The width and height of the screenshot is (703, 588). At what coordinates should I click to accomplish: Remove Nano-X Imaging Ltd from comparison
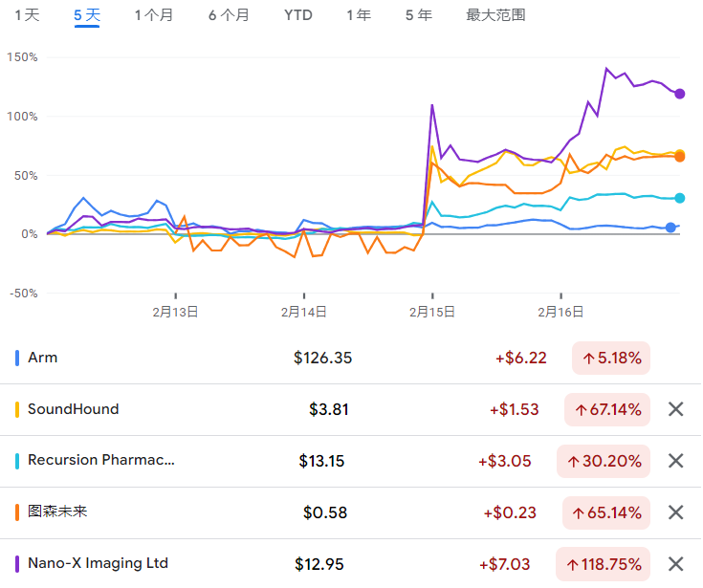[675, 564]
